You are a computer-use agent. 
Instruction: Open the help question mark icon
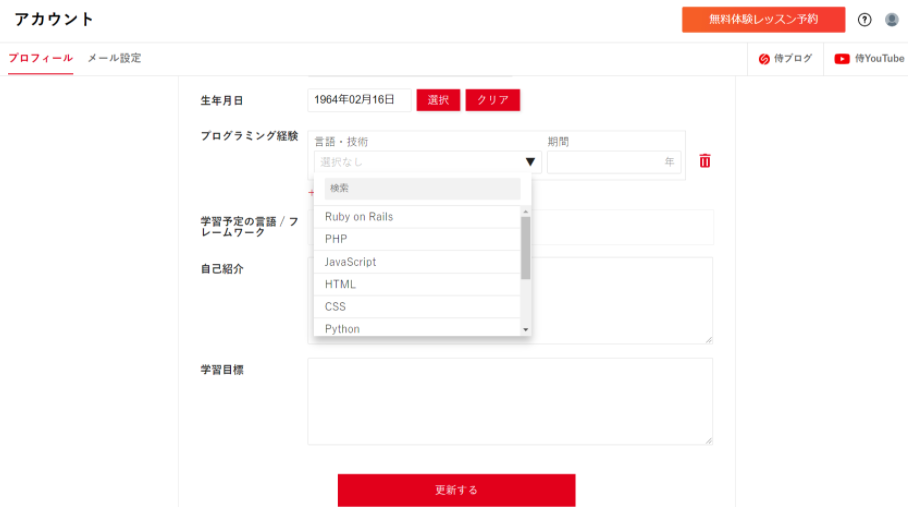[x=864, y=20]
